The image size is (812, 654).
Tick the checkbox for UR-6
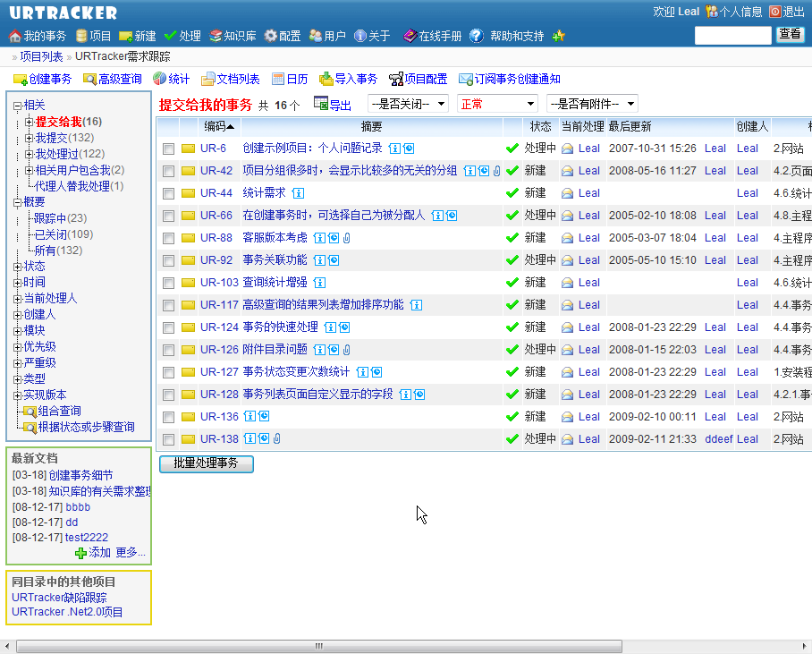coord(168,149)
